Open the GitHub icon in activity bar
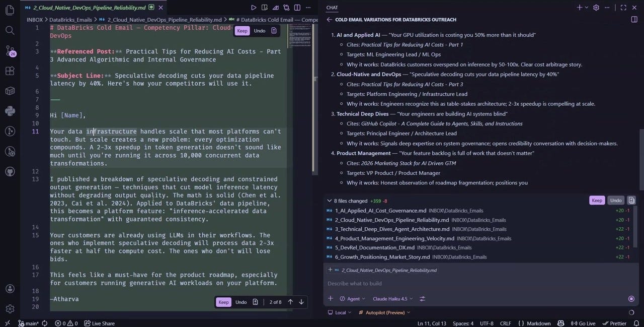This screenshot has width=644, height=327. [x=10, y=172]
